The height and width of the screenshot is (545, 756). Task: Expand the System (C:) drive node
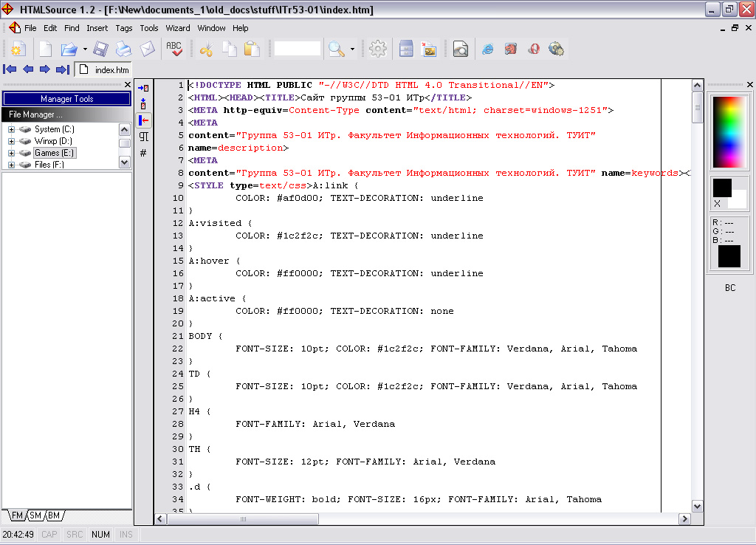tap(12, 129)
